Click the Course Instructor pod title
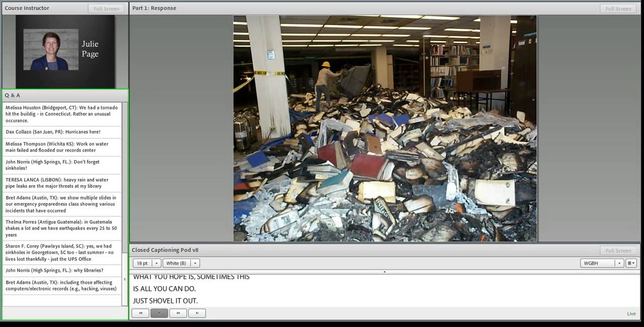This screenshot has height=327, width=644. click(x=27, y=8)
